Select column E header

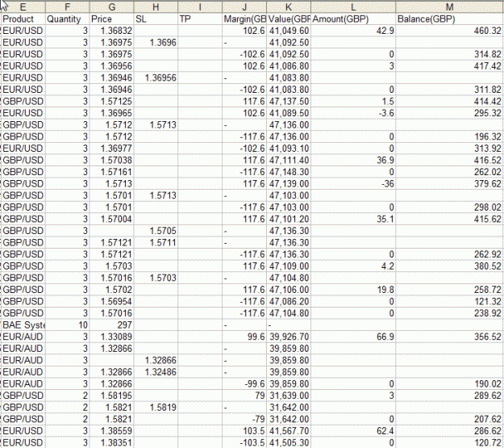[23, 6]
